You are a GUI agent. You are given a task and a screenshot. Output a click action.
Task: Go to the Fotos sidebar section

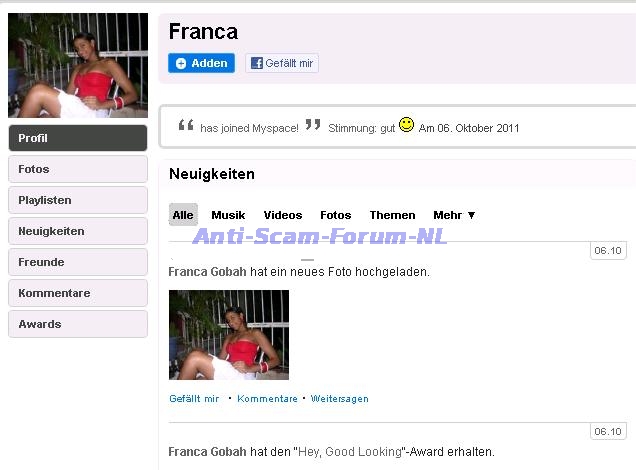(78, 169)
